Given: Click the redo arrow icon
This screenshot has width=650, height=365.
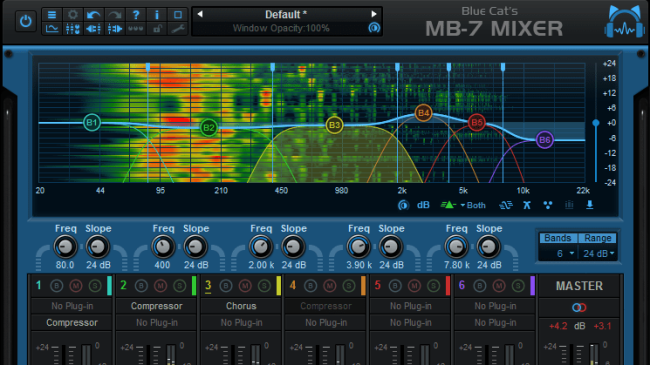Looking at the screenshot, I should 115,15.
